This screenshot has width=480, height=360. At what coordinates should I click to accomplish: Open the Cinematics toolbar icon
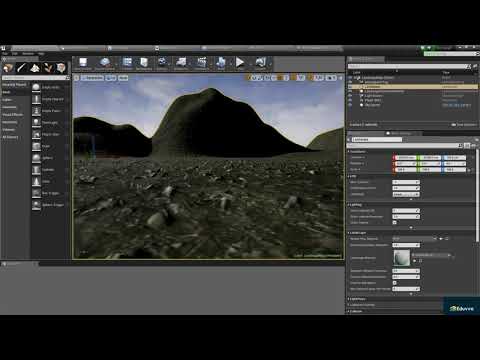[201, 63]
